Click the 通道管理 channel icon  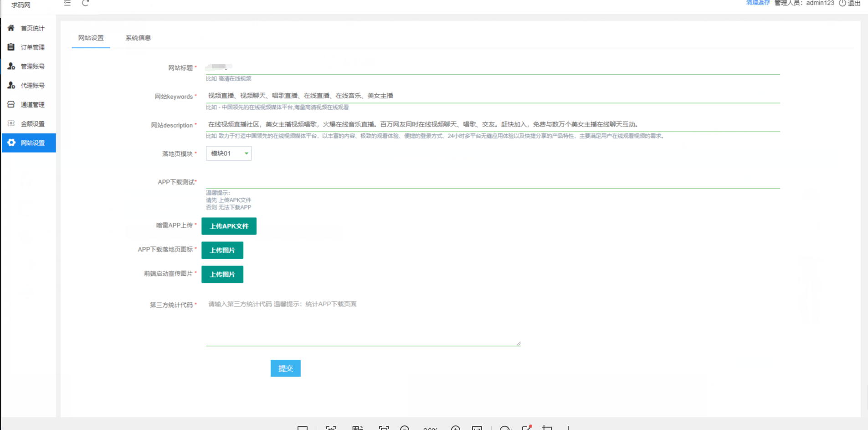[11, 104]
